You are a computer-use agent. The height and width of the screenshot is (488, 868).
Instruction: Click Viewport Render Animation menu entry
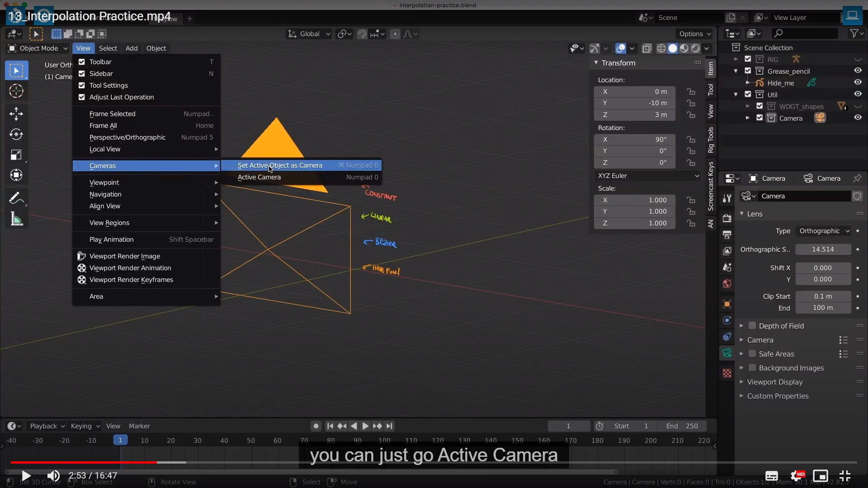pyautogui.click(x=130, y=268)
